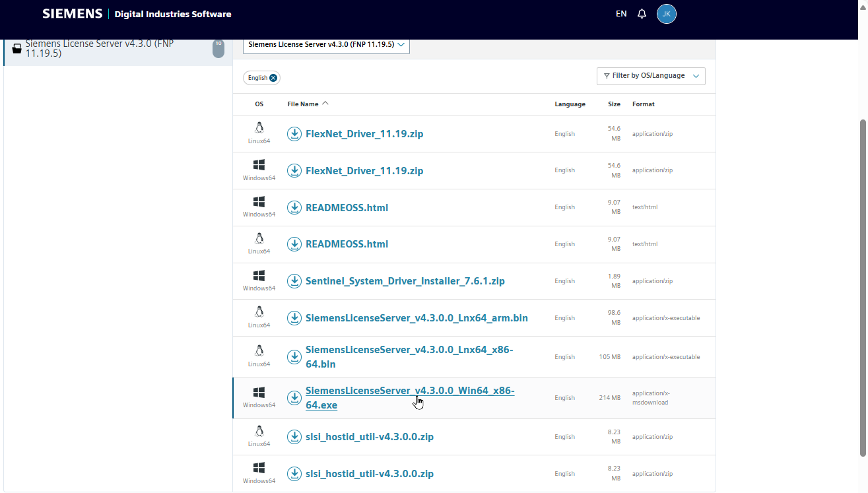
Task: Click the Size column header
Action: pyautogui.click(x=614, y=104)
